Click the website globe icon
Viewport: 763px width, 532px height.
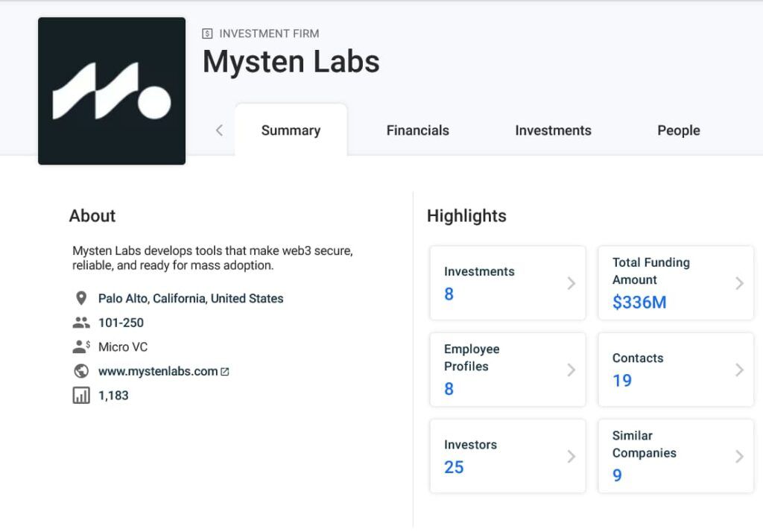tap(81, 371)
